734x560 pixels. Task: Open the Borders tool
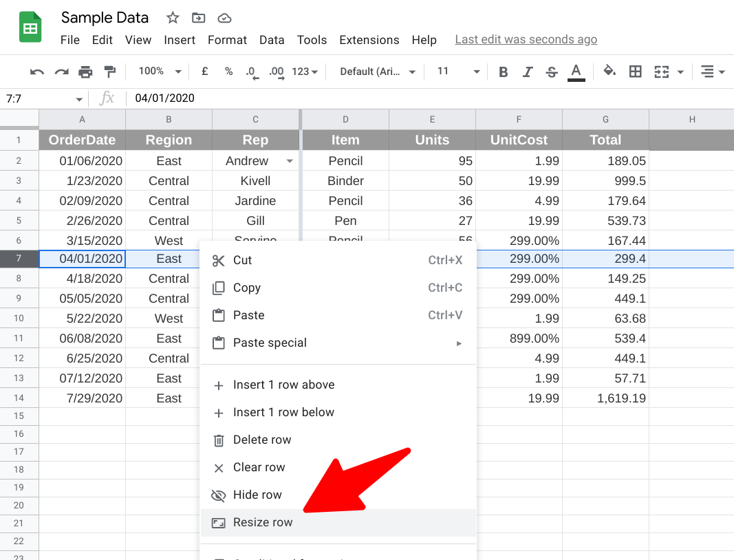pos(635,72)
